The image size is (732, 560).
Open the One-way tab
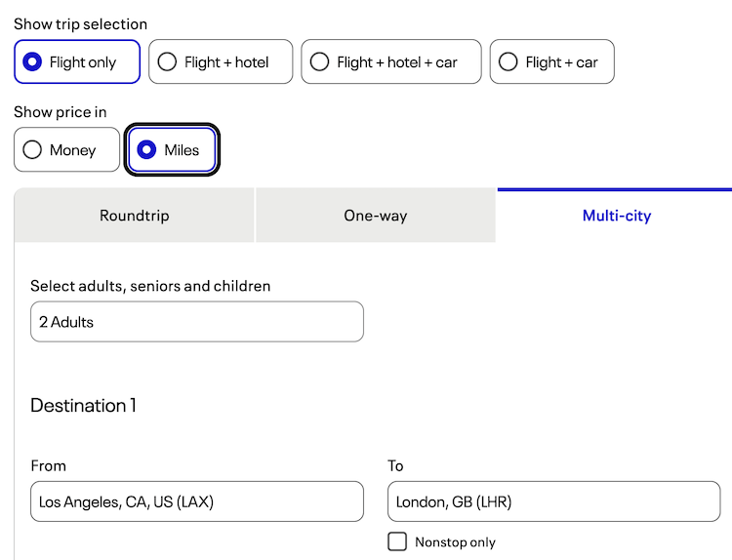(376, 216)
